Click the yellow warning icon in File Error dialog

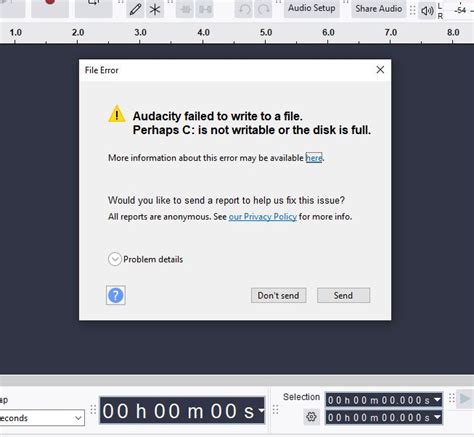(x=117, y=114)
